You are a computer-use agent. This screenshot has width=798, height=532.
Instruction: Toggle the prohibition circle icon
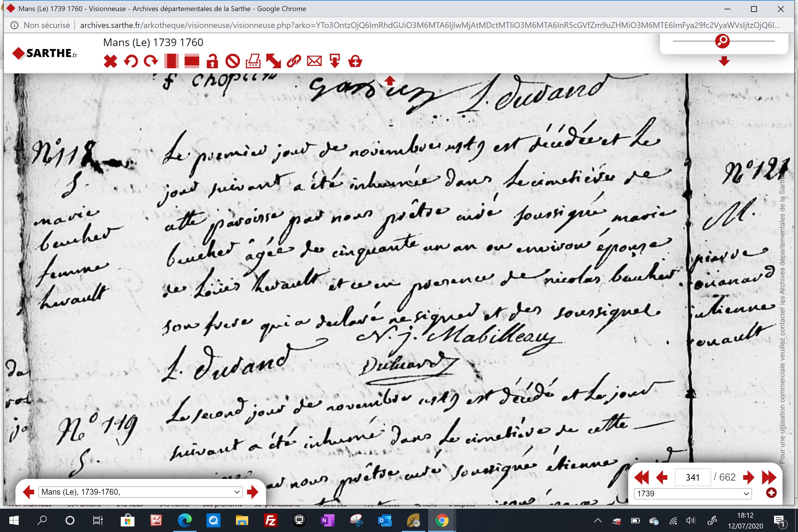coord(233,62)
